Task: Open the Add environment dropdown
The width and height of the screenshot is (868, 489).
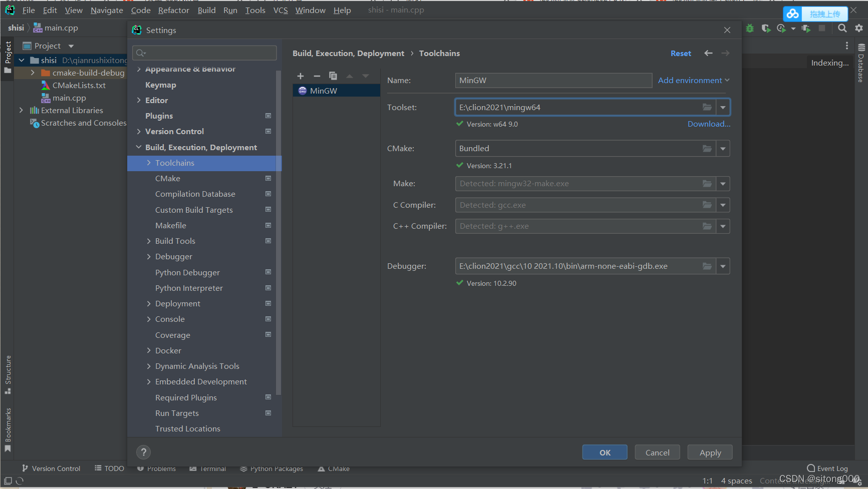Action: pyautogui.click(x=694, y=80)
